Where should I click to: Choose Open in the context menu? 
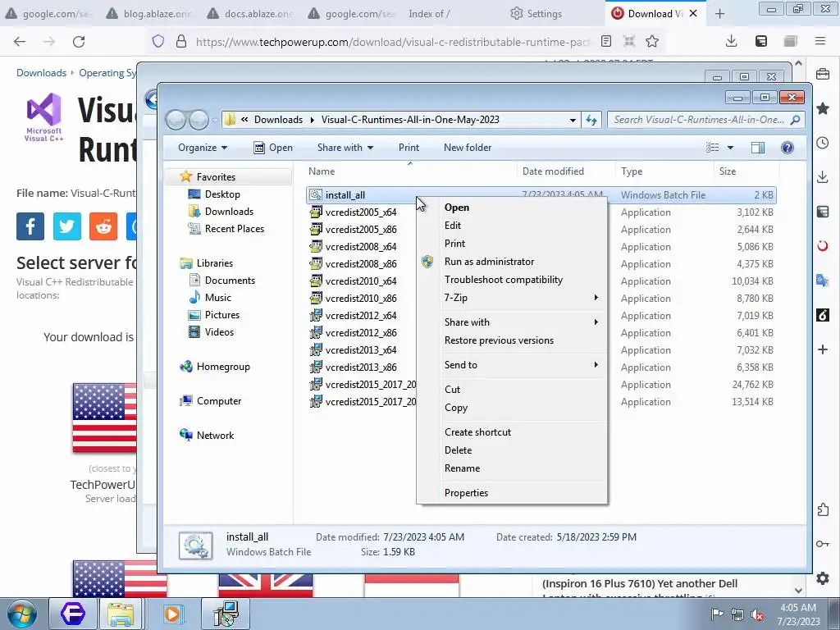[x=456, y=208]
